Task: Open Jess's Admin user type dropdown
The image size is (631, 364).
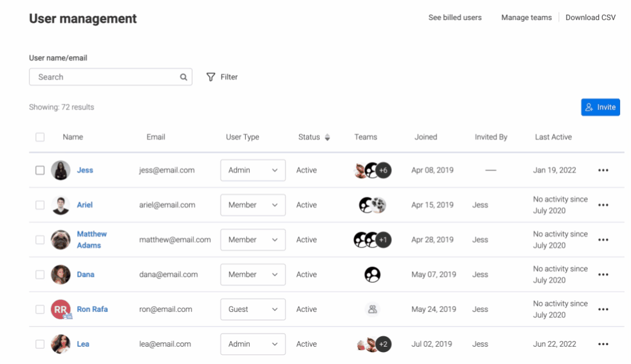Action: click(x=253, y=171)
